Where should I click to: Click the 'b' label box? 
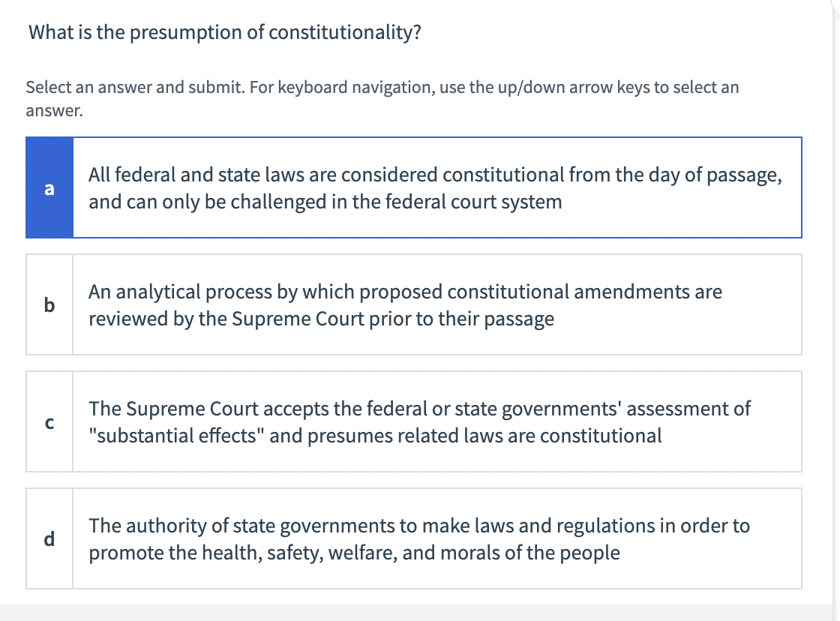click(x=49, y=304)
